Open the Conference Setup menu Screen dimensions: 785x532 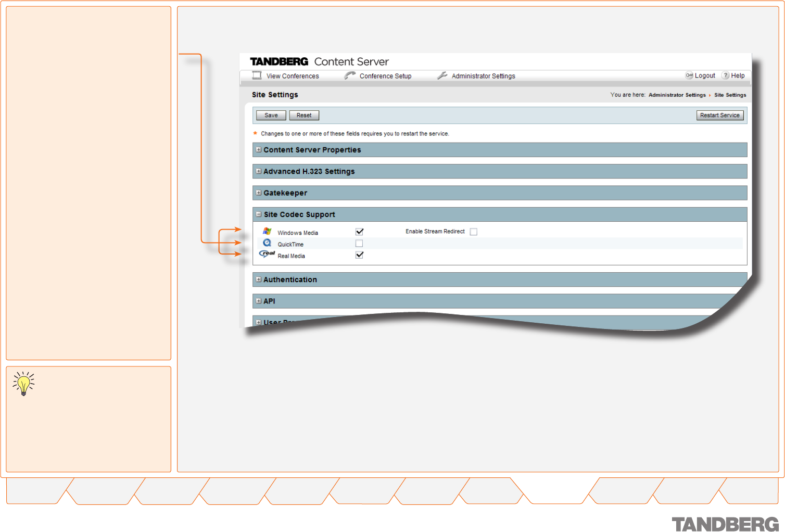tap(385, 76)
